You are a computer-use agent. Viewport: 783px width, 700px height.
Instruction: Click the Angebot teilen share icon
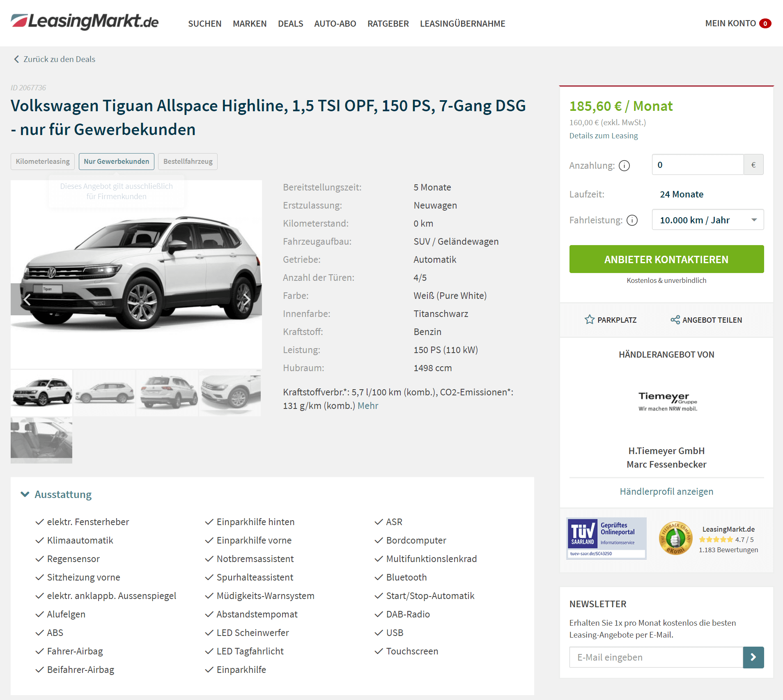[675, 319]
